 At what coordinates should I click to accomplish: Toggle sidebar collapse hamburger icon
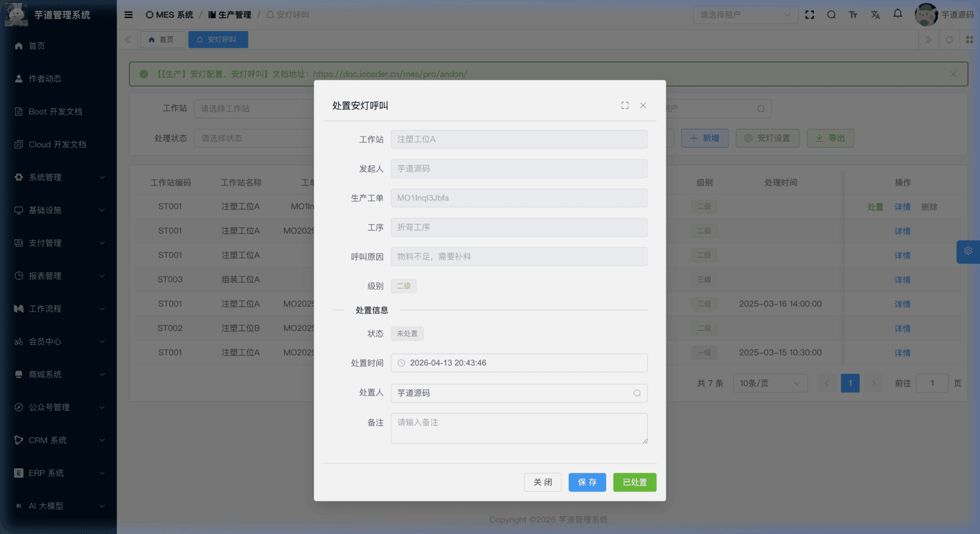pos(128,15)
